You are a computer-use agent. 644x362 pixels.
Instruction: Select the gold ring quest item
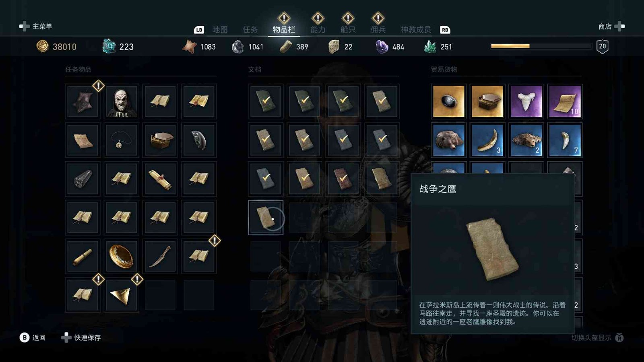[121, 256]
